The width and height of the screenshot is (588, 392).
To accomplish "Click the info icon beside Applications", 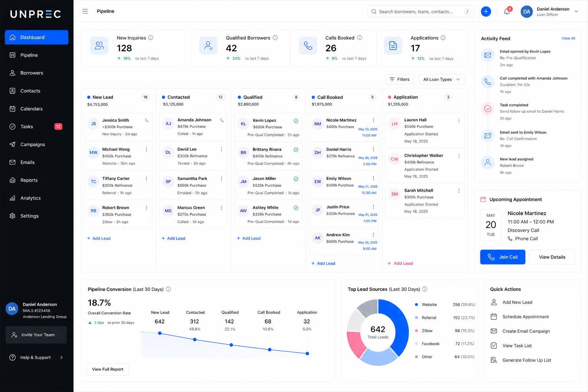I will [443, 38].
